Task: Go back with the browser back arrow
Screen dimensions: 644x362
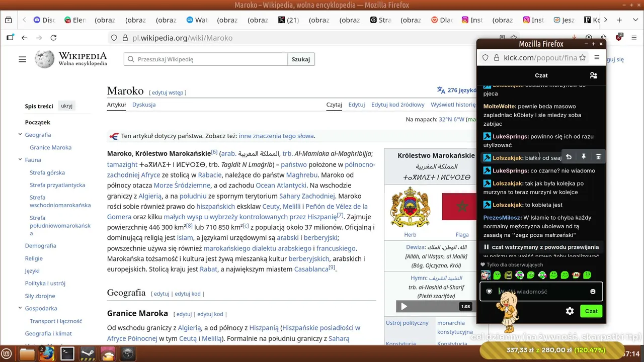Action: click(x=24, y=38)
